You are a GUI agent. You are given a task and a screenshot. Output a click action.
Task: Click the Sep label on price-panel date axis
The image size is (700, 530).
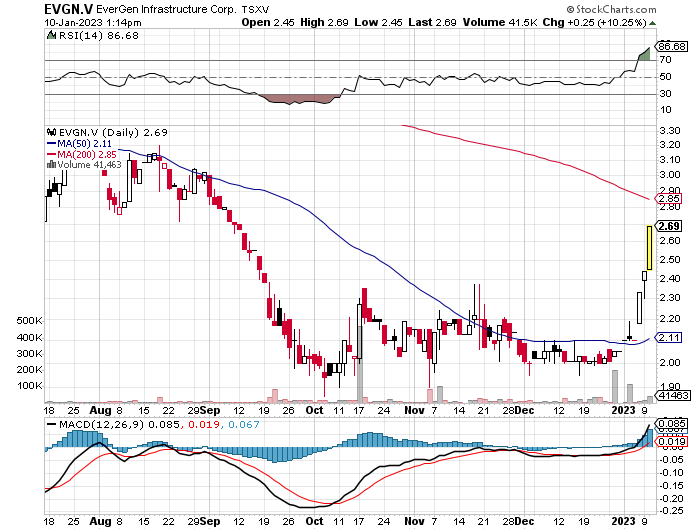pyautogui.click(x=210, y=410)
